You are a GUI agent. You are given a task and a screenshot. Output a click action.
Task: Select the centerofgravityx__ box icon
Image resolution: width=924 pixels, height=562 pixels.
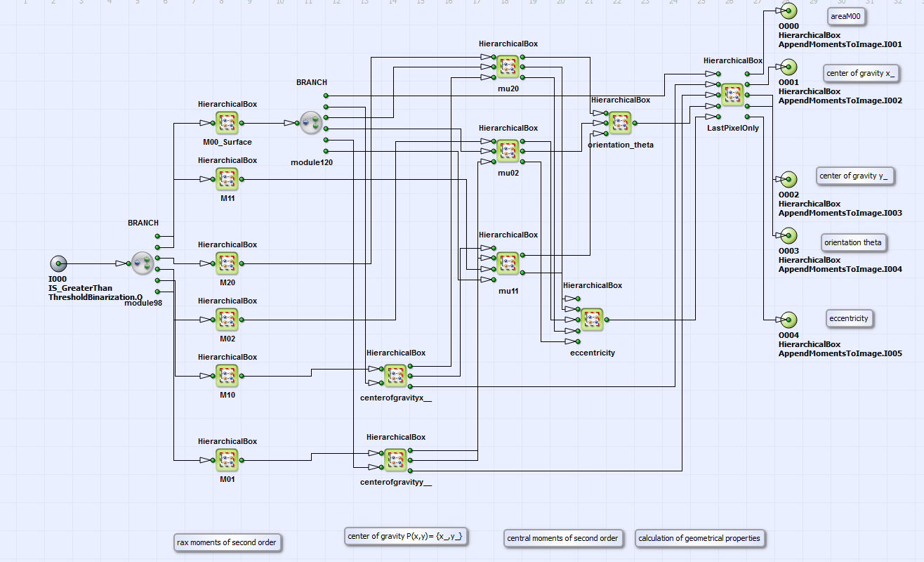[x=395, y=376]
